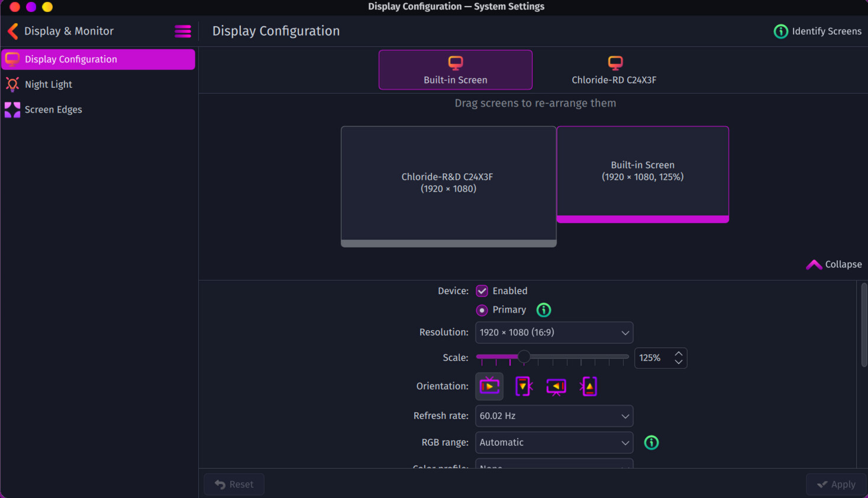Pick the third orientation icon with left arrow
The height and width of the screenshot is (498, 868).
point(556,386)
